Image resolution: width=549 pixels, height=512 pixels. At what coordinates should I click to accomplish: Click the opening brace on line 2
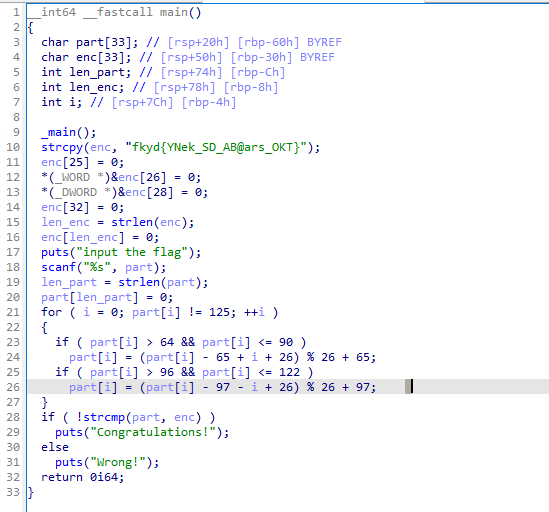tap(31, 27)
